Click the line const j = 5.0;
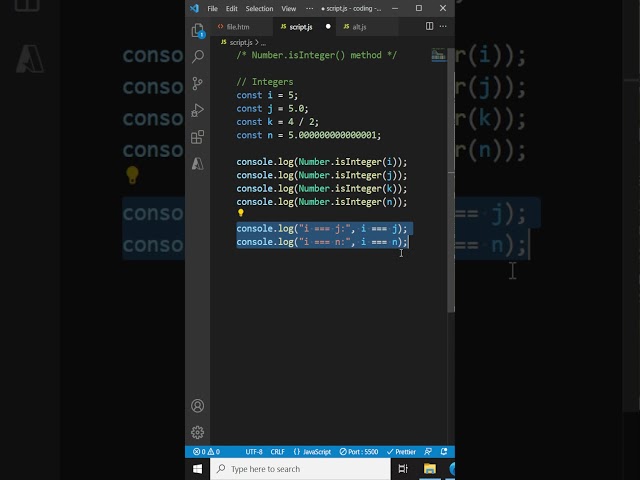The height and width of the screenshot is (480, 640). (272, 109)
